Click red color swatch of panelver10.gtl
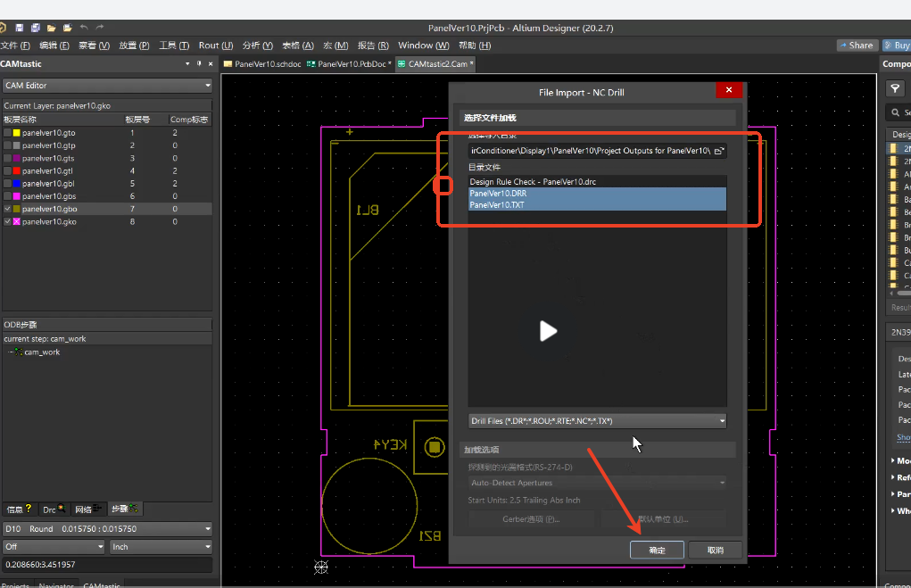The width and height of the screenshot is (911, 588). pyautogui.click(x=17, y=170)
